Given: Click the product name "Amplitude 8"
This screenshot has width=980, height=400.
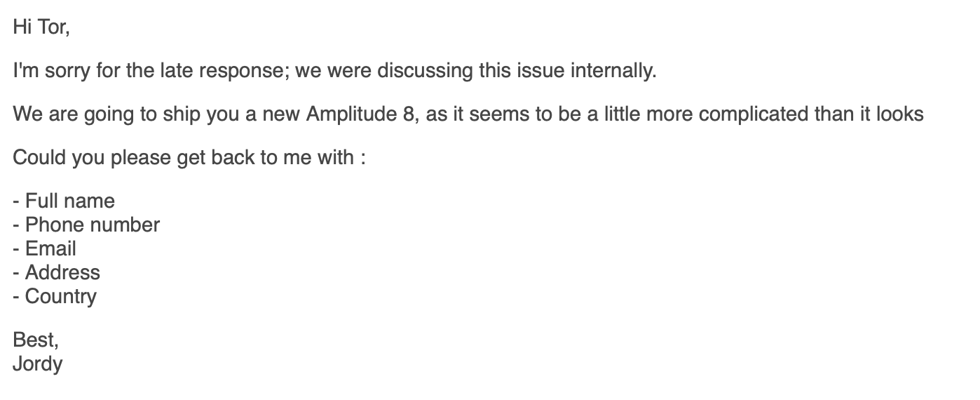Looking at the screenshot, I should (360, 114).
